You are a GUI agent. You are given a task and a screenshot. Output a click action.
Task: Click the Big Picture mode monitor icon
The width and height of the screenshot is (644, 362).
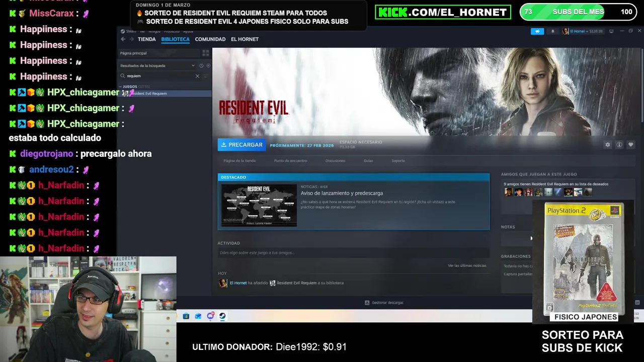[x=611, y=31]
